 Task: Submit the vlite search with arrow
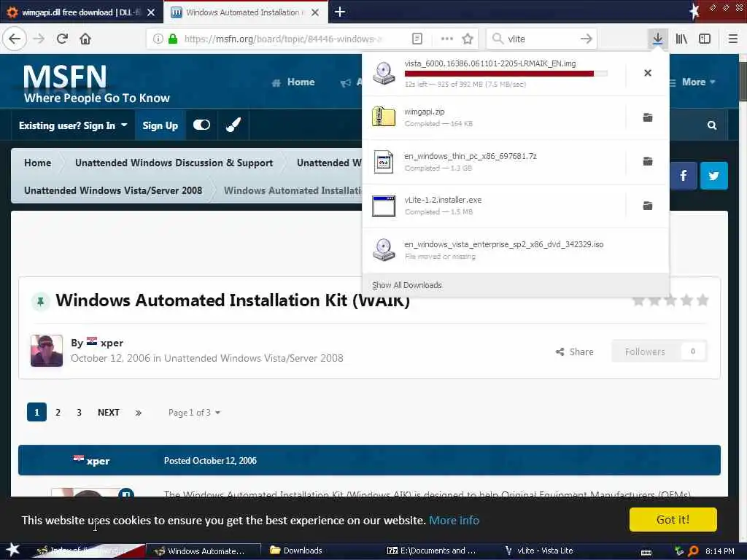pos(587,39)
